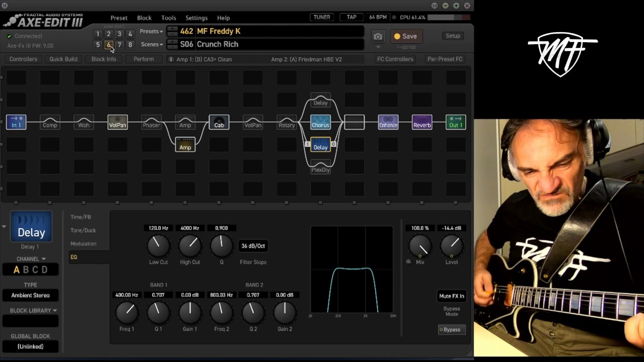
Task: Toggle the Delay block Bypass button
Action: pyautogui.click(x=451, y=330)
